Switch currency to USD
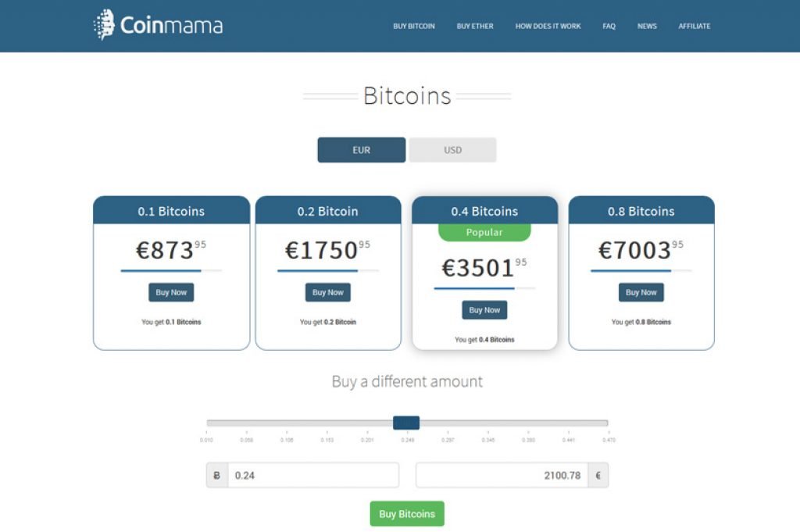This screenshot has width=800, height=532. click(452, 150)
